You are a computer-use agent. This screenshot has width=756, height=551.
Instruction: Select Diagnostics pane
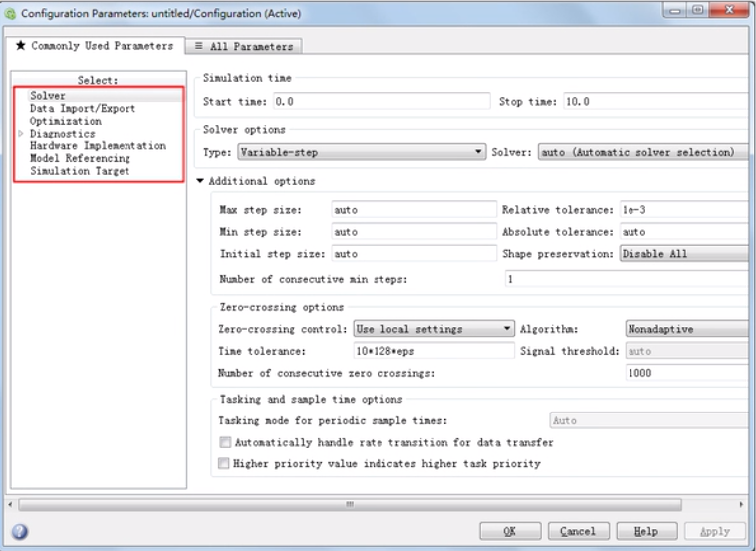pyautogui.click(x=62, y=134)
